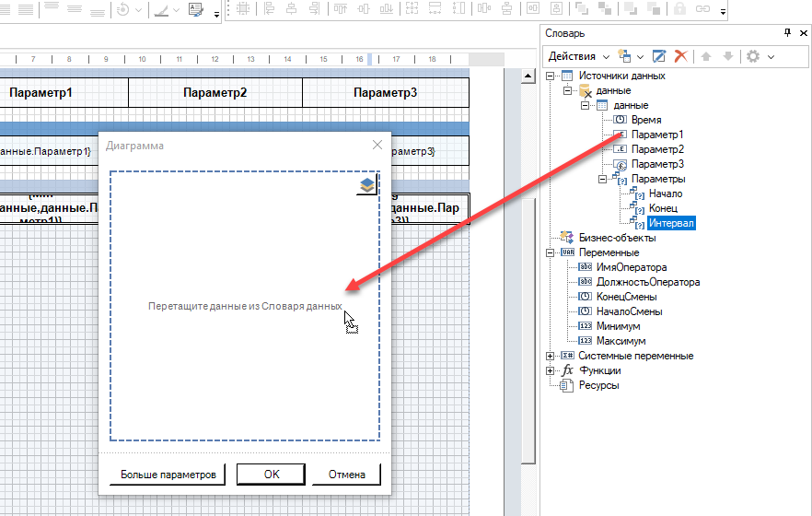Open dropdown next to new item icon
812x516 pixels.
click(x=640, y=57)
